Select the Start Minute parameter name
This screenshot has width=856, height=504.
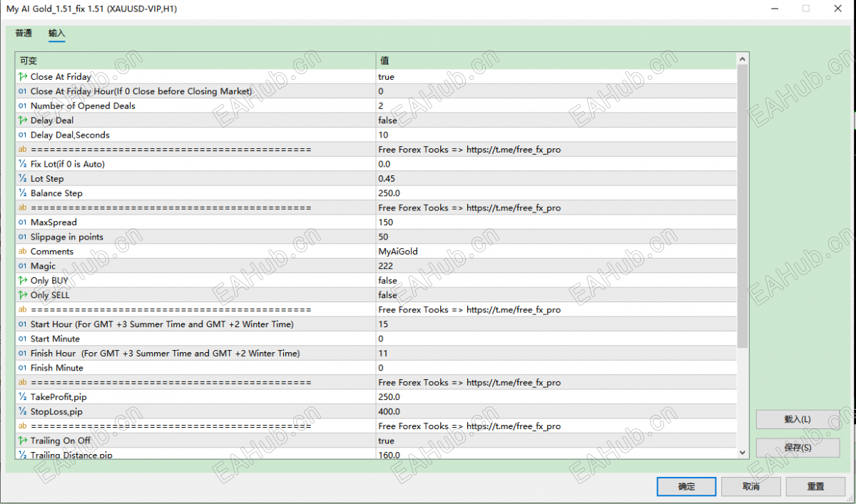click(55, 339)
